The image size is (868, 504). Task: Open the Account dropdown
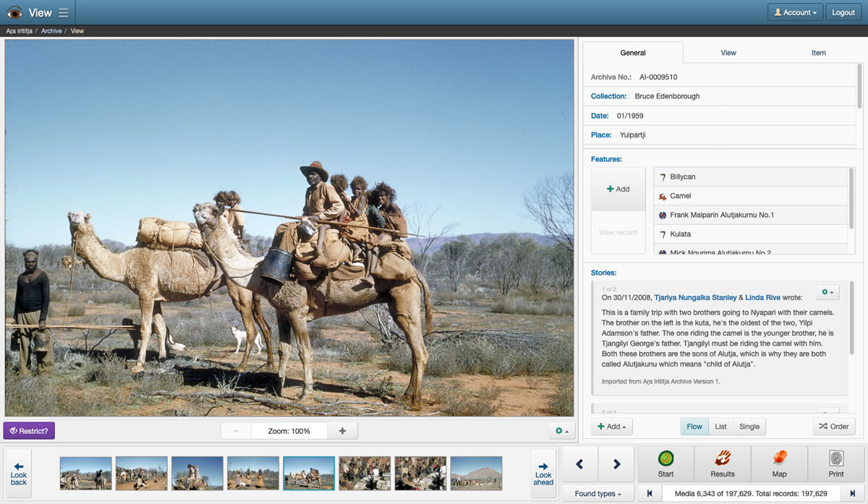[795, 12]
